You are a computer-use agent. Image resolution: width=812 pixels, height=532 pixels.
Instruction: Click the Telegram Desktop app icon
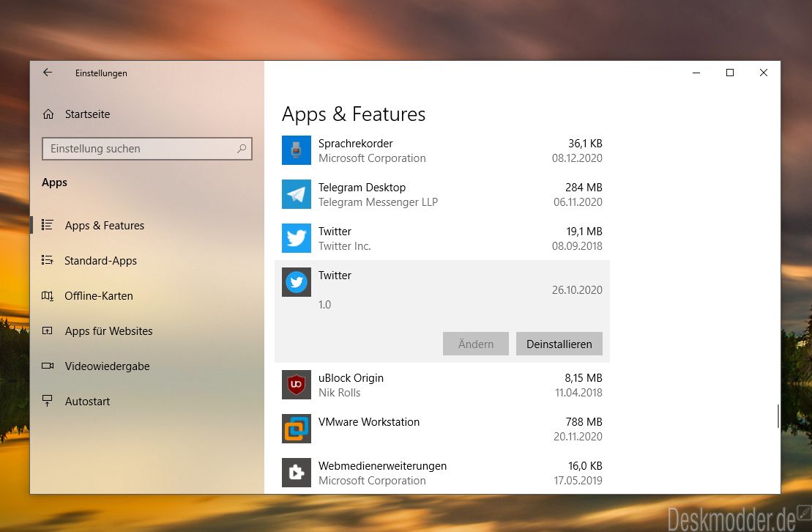[297, 194]
